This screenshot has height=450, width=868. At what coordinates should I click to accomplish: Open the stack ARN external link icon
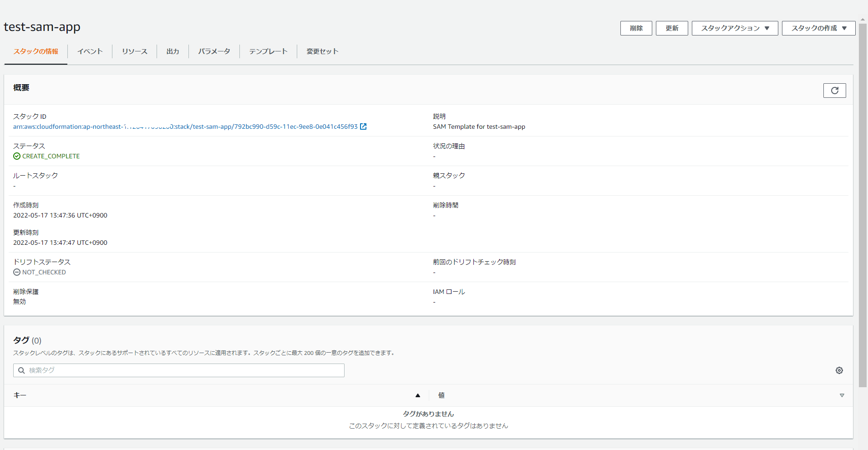tap(363, 126)
